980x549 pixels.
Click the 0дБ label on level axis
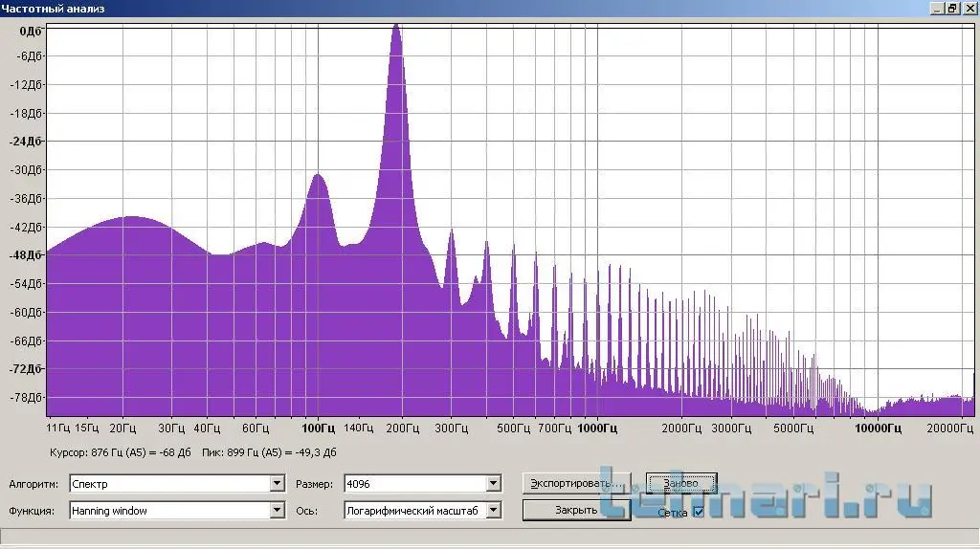[30, 31]
